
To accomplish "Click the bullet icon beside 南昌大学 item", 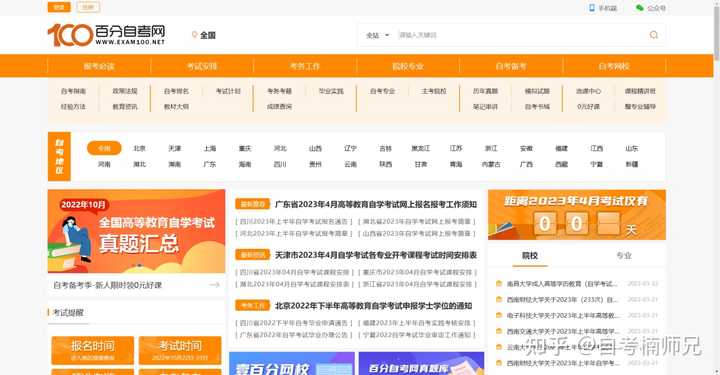I will click(499, 284).
